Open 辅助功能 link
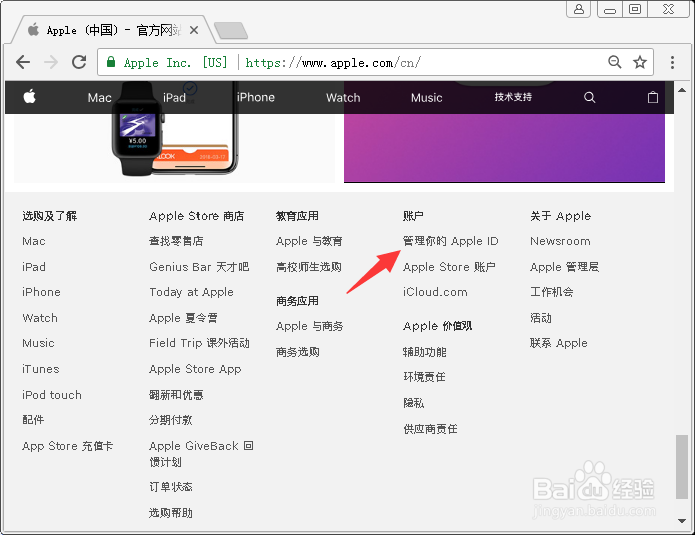The height and width of the screenshot is (535, 695). (x=425, y=352)
